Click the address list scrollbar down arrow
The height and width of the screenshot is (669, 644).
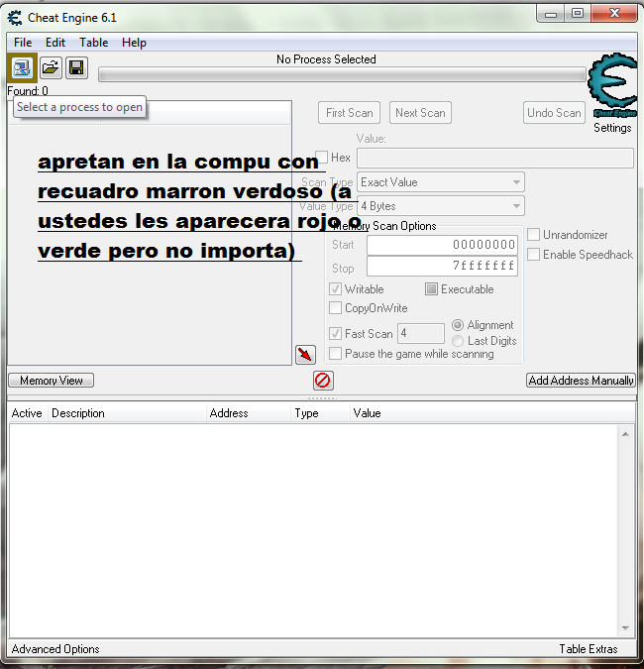[x=625, y=628]
